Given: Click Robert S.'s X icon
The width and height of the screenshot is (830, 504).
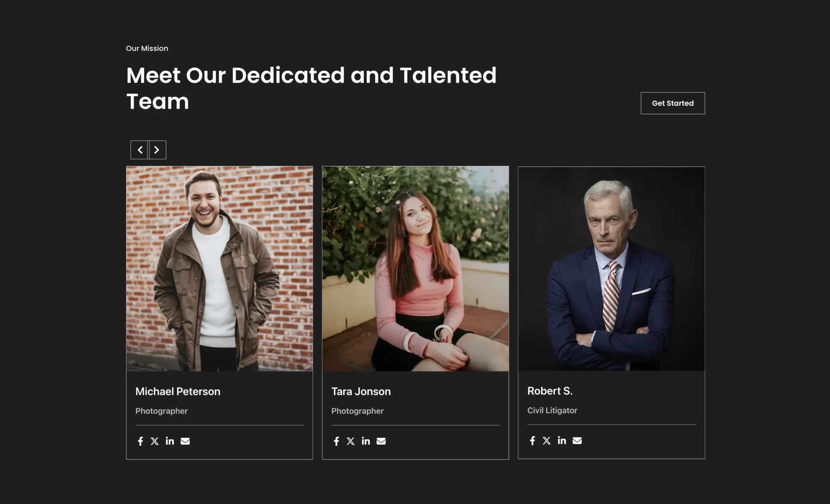Looking at the screenshot, I should click(546, 440).
